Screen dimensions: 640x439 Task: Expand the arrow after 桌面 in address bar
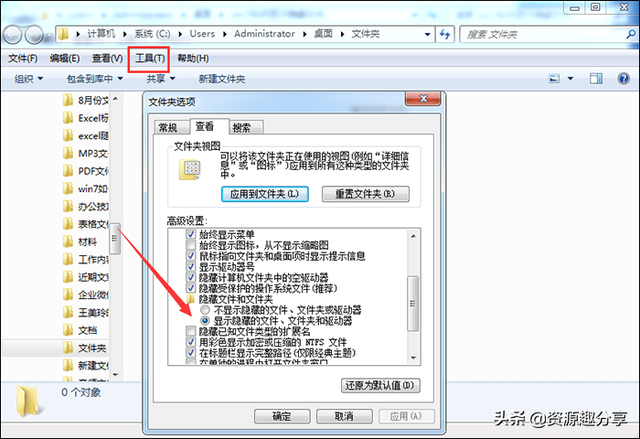coord(342,34)
